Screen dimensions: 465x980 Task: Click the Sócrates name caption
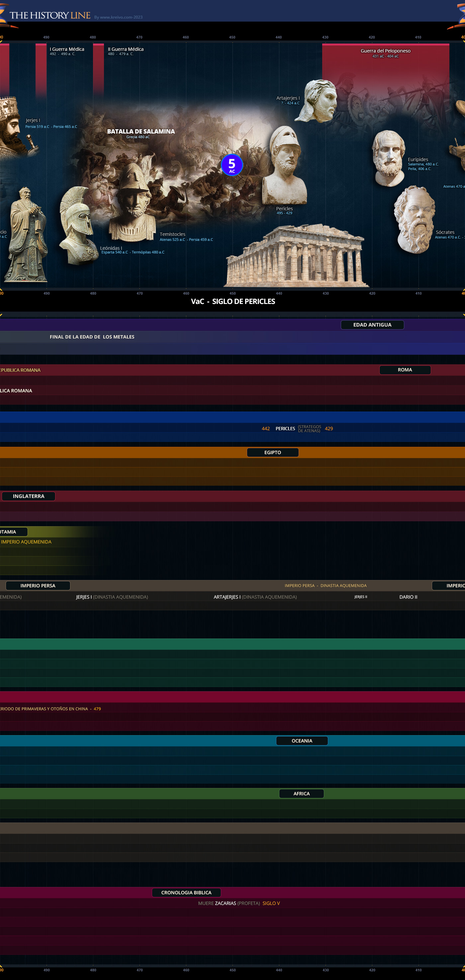(445, 232)
